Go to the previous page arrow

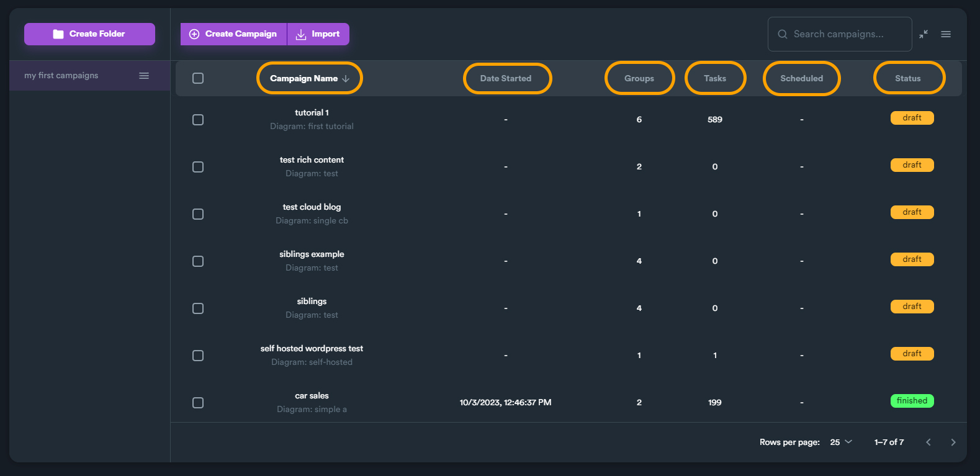pyautogui.click(x=928, y=442)
